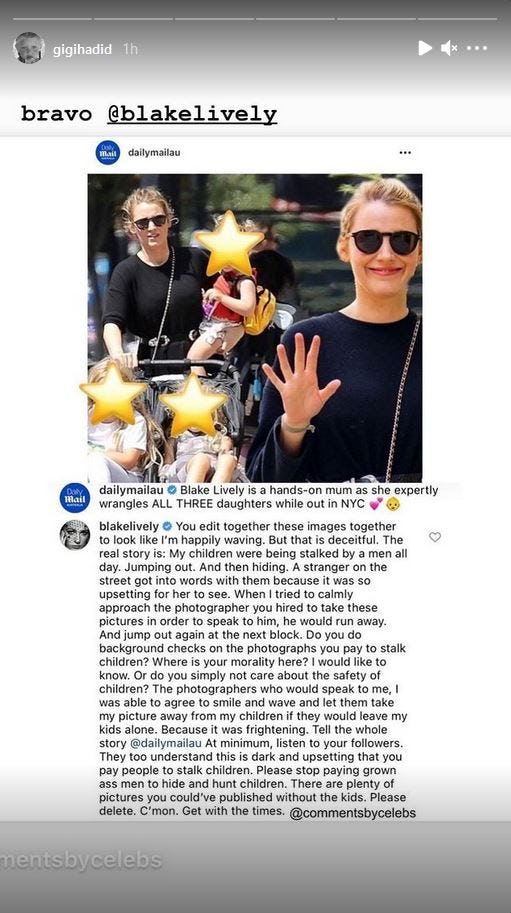This screenshot has width=511, height=913.
Task: Like Blake Lively's comment with heart
Action: click(435, 537)
